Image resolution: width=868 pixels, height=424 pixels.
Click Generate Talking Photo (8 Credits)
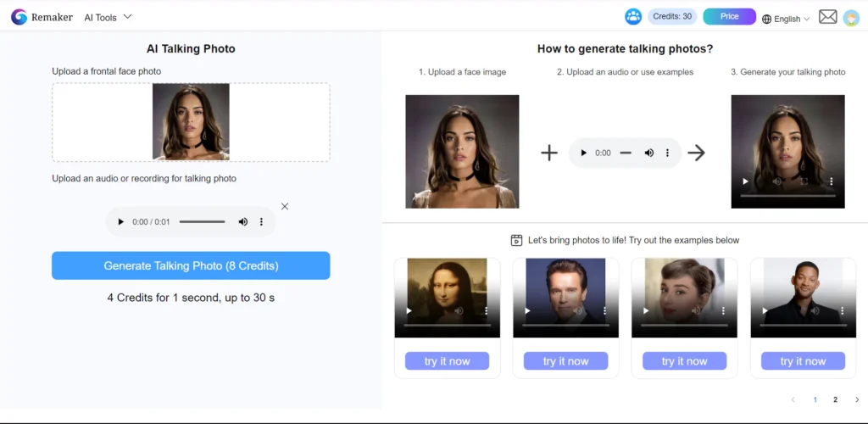click(191, 265)
